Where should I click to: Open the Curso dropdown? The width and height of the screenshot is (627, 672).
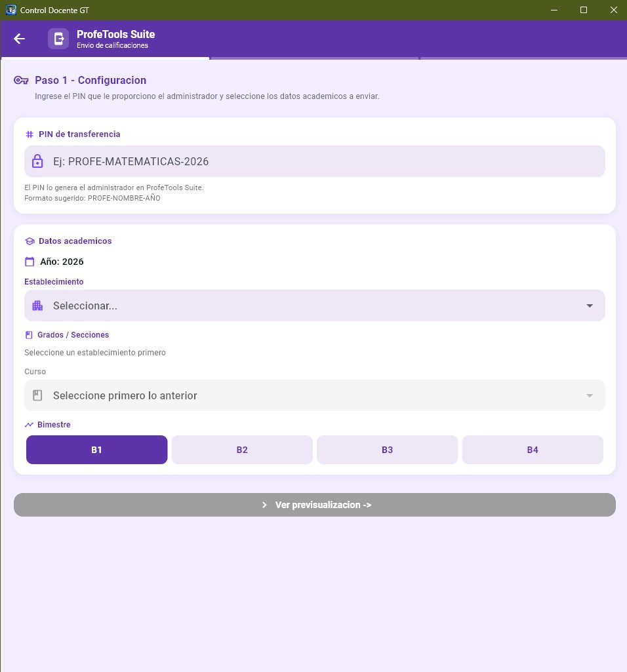click(x=315, y=395)
